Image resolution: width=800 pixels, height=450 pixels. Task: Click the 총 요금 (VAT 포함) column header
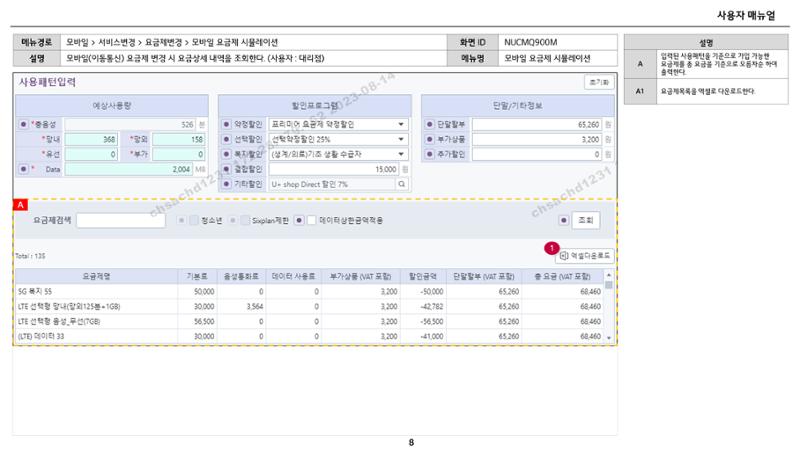tap(562, 276)
